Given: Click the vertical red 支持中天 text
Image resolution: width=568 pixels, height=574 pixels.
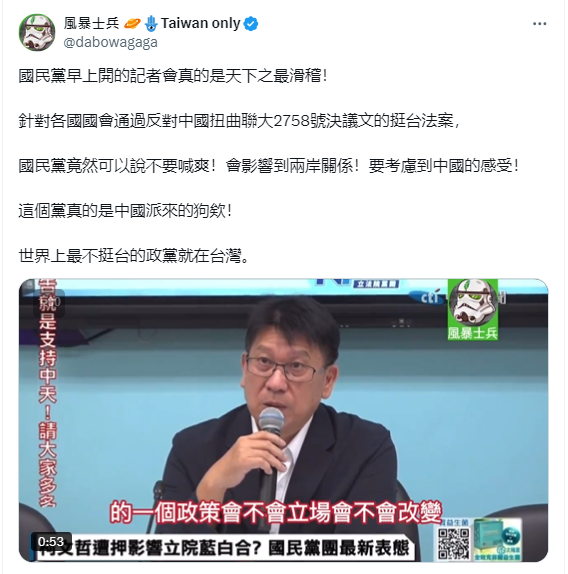Looking at the screenshot, I should 48,394.
